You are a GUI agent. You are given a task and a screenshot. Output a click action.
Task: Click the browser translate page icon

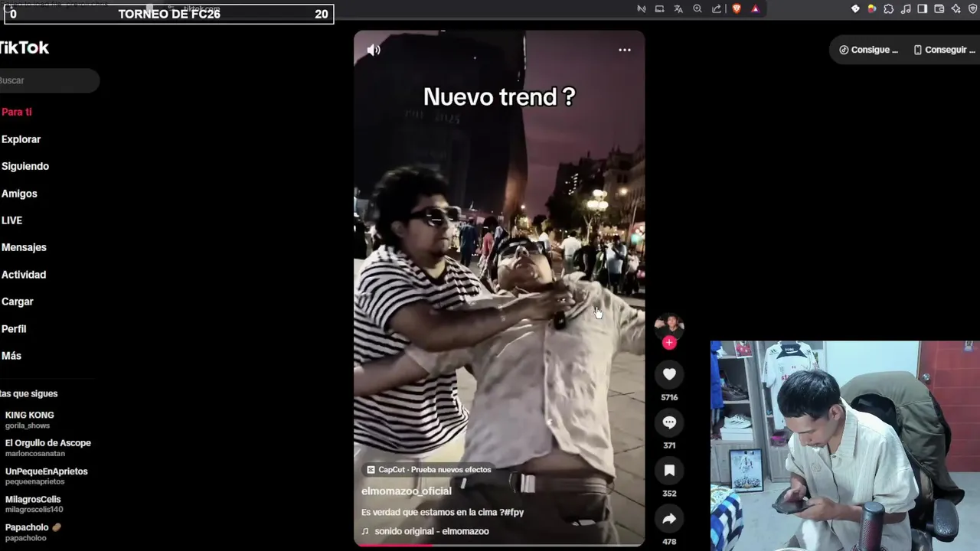[x=678, y=9]
